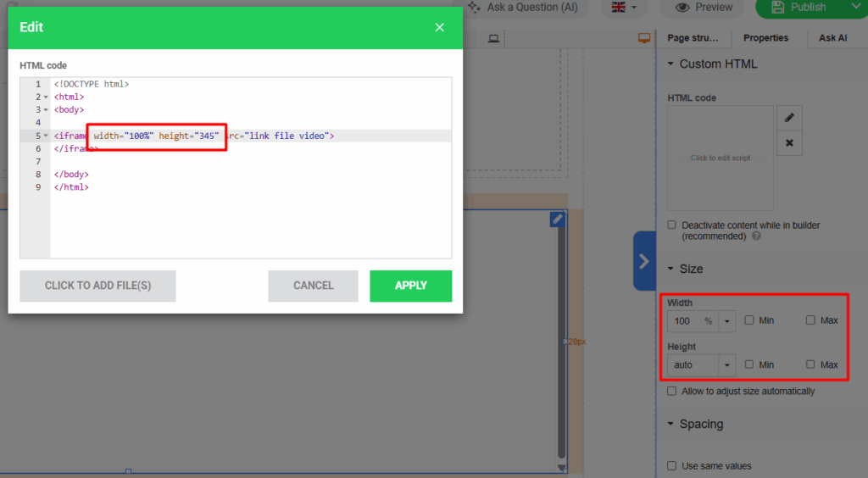This screenshot has width=868, height=478.
Task: Toggle the Width Min checkbox
Action: [749, 320]
